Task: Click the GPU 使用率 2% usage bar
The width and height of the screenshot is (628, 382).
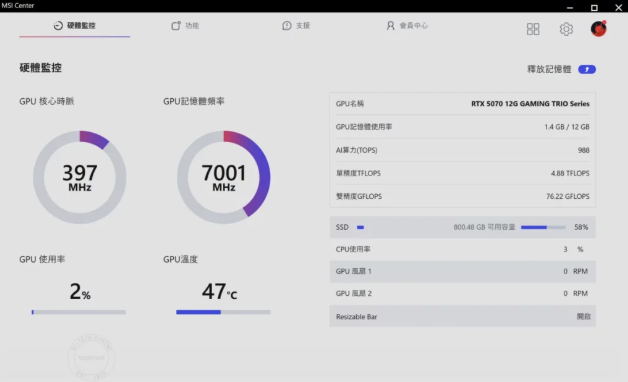Action: (78, 312)
